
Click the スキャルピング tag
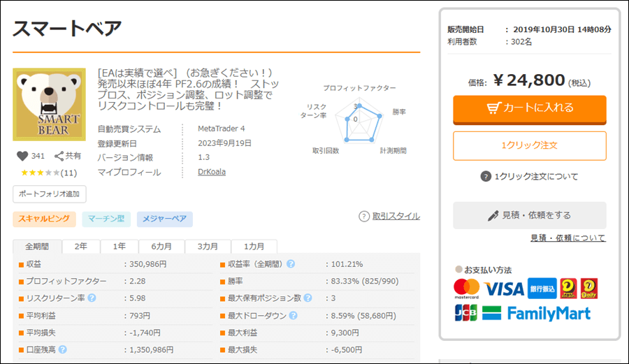43,219
